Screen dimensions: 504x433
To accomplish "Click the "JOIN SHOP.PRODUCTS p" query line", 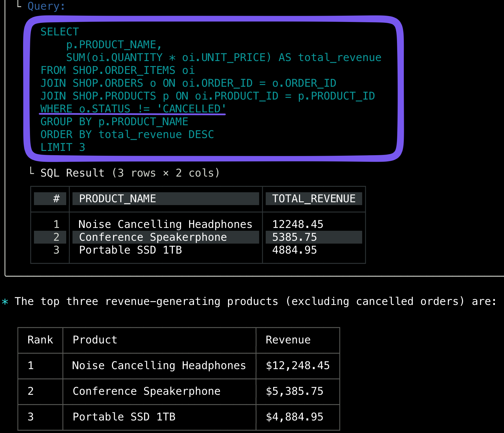I will 208,96.
